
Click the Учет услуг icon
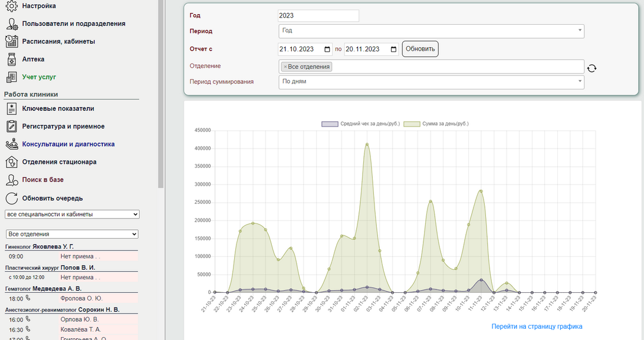click(12, 77)
